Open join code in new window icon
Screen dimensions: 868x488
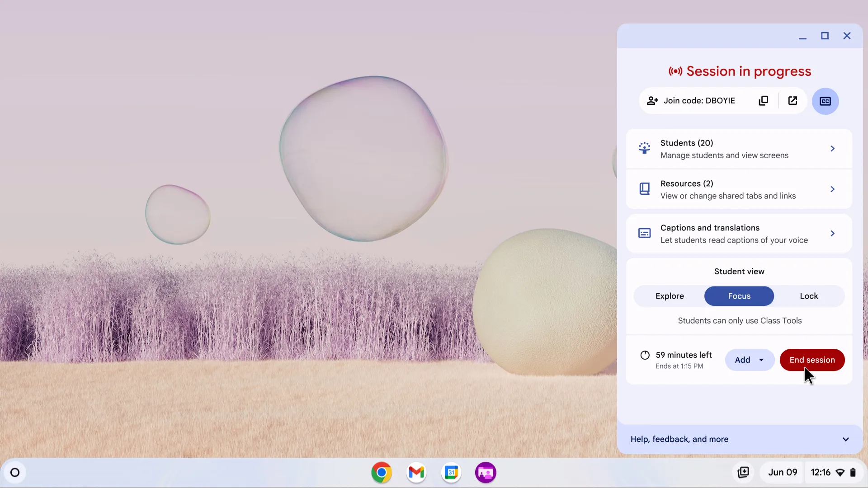[793, 101]
